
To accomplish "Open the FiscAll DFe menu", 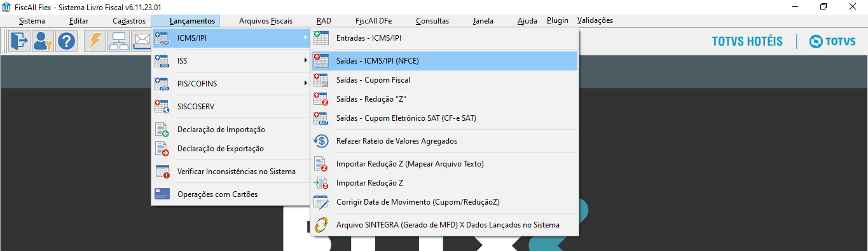I will 373,21.
